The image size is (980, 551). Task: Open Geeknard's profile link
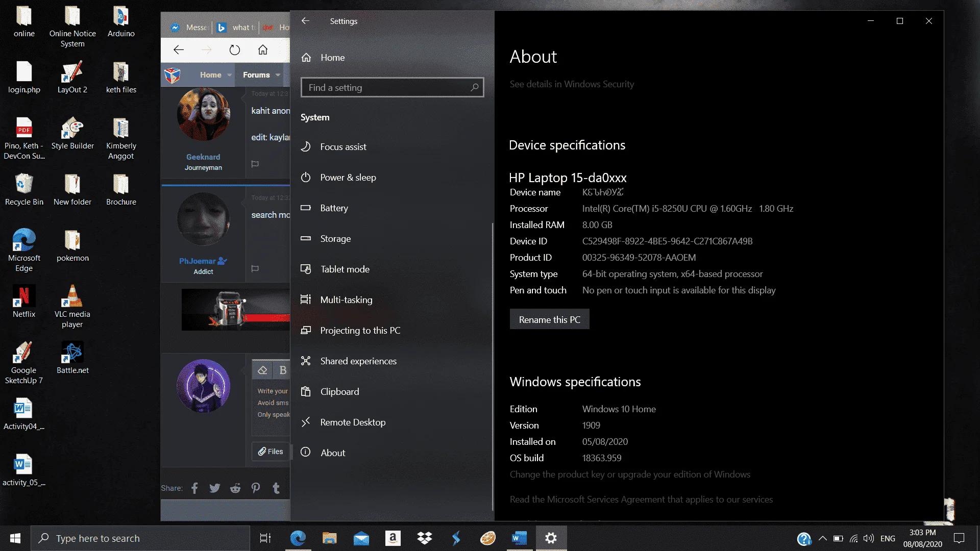pyautogui.click(x=203, y=157)
